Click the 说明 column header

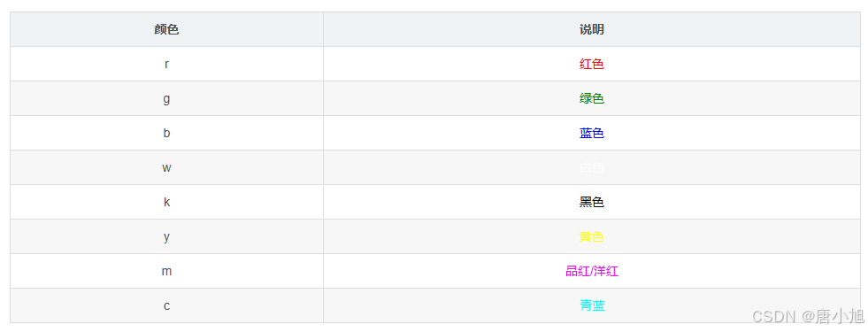pos(592,29)
